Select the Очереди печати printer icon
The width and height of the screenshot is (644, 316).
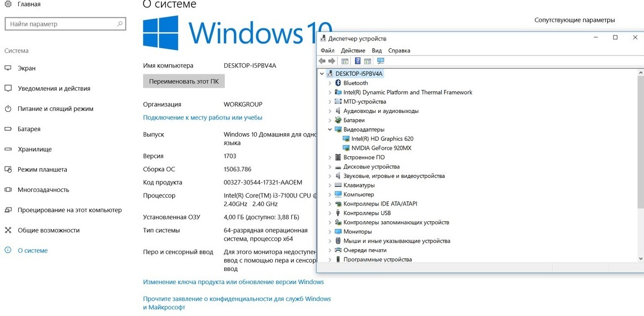coord(338,250)
